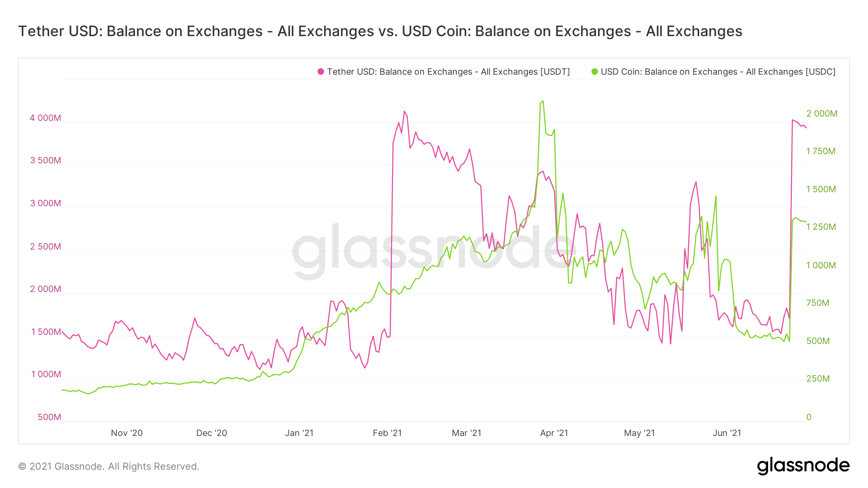This screenshot has height=488, width=868.
Task: Click the glassnode watermark in the chart center
Action: 434,251
